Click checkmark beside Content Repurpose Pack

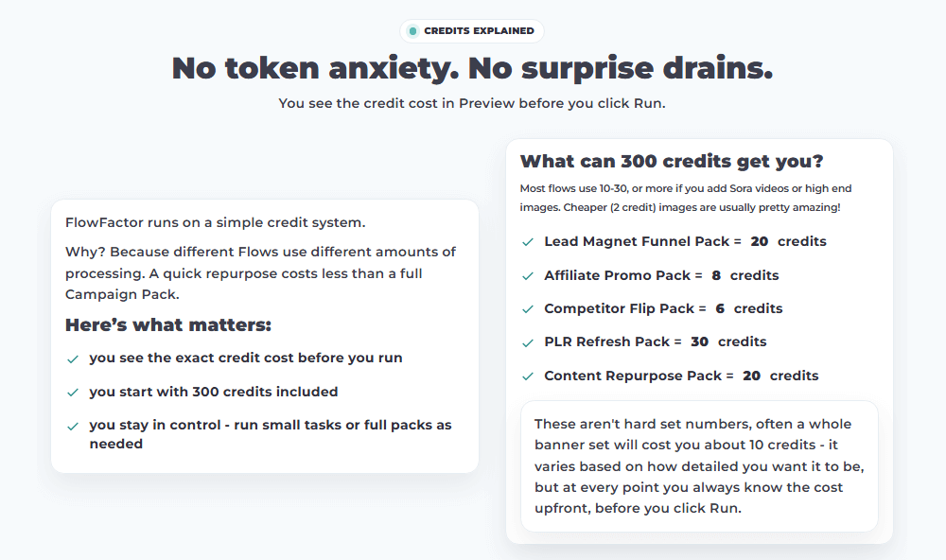pos(528,376)
